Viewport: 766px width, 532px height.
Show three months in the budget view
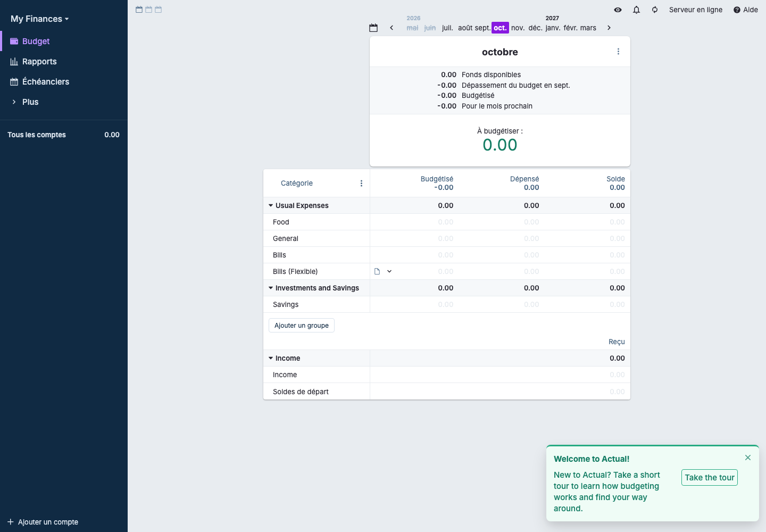tap(159, 10)
